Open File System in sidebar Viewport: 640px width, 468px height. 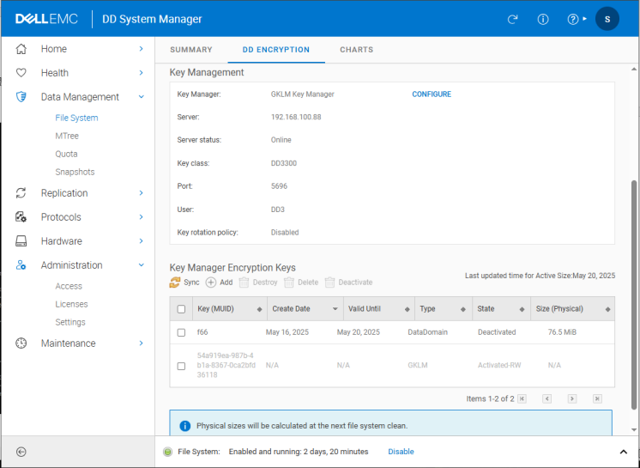77,118
